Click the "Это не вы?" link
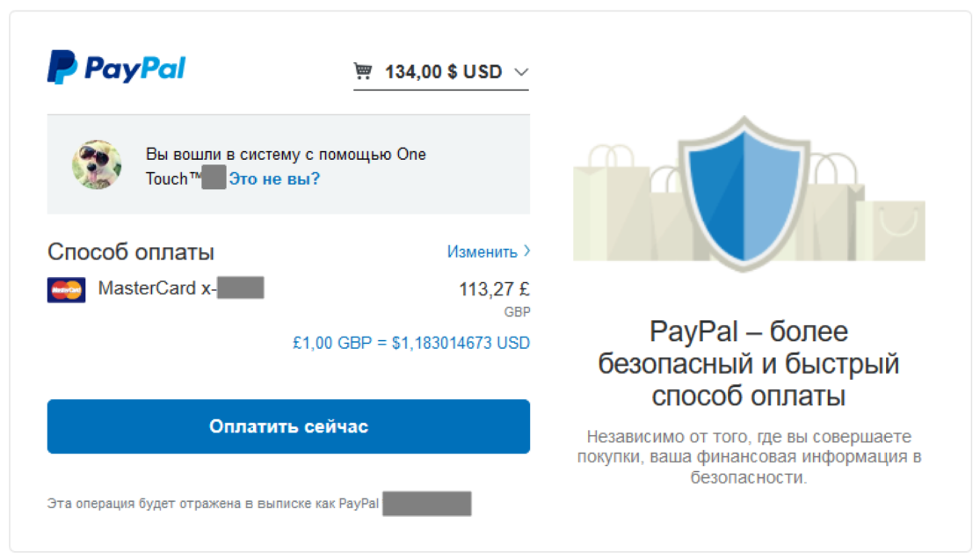980x560 pixels. [x=274, y=179]
